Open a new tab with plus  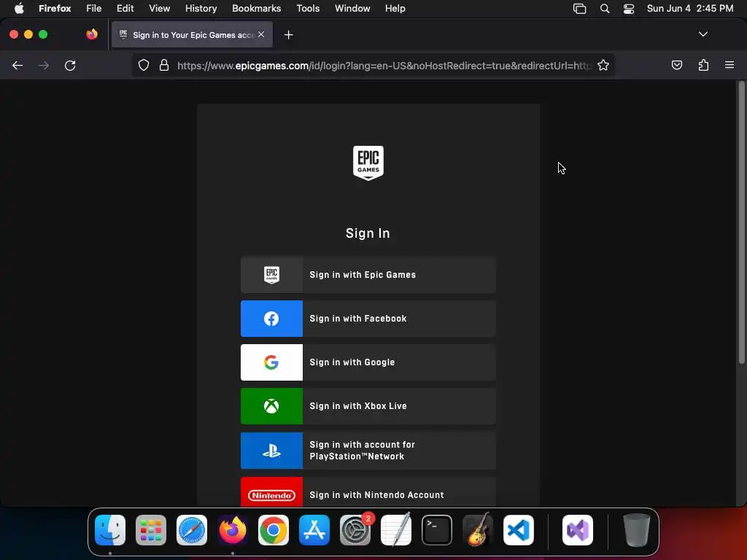pos(288,35)
